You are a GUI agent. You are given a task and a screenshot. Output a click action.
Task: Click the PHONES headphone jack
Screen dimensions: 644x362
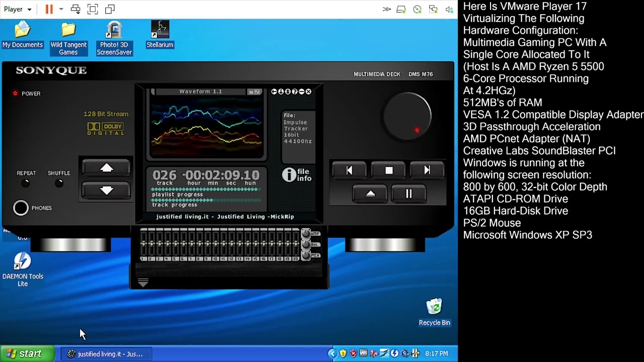[21, 208]
